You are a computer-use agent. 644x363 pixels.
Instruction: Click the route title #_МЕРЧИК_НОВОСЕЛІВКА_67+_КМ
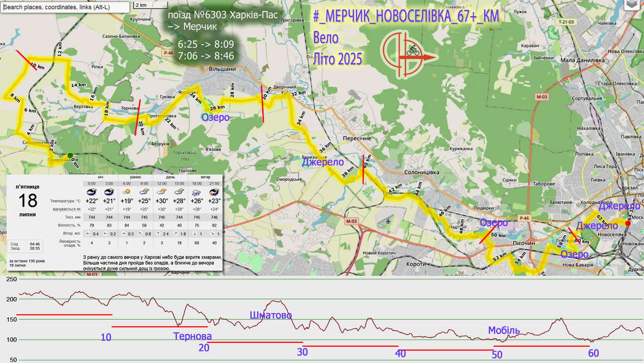(x=406, y=16)
